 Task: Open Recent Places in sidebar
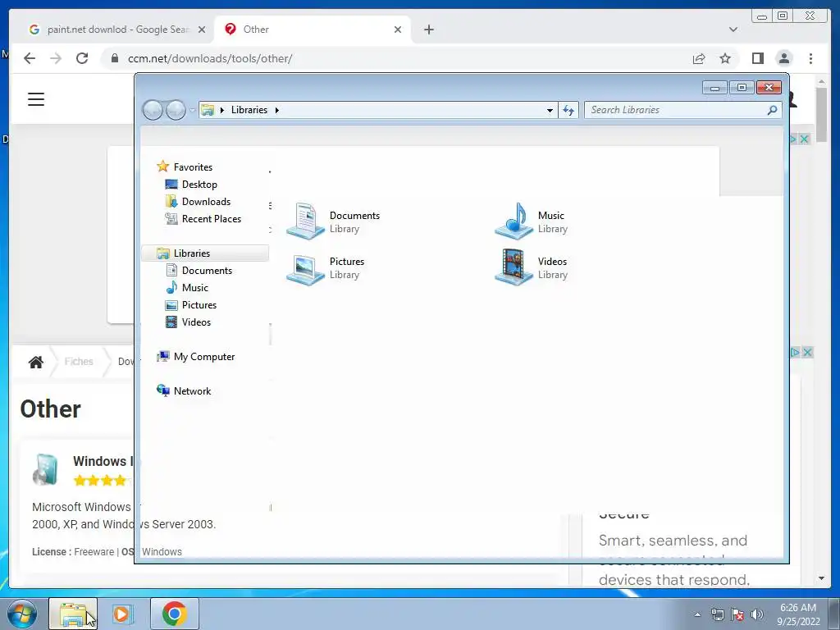tap(203, 218)
